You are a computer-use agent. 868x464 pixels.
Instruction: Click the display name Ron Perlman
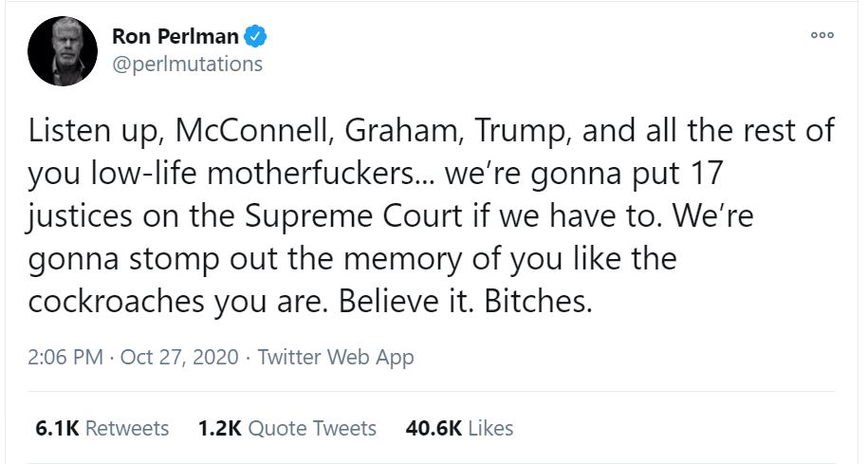(x=176, y=37)
